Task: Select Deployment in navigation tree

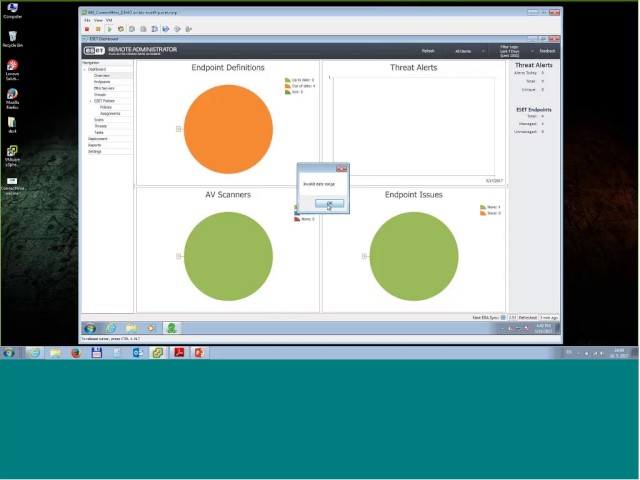Action: coord(98,139)
